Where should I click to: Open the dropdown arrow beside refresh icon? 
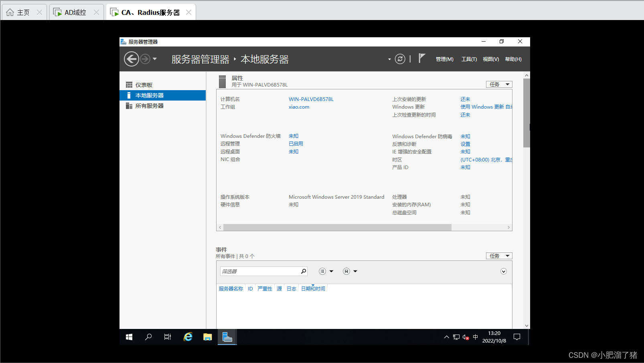(x=389, y=59)
